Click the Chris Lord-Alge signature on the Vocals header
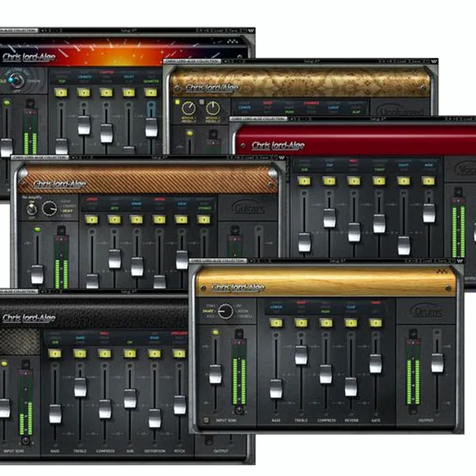 [x=278, y=145]
